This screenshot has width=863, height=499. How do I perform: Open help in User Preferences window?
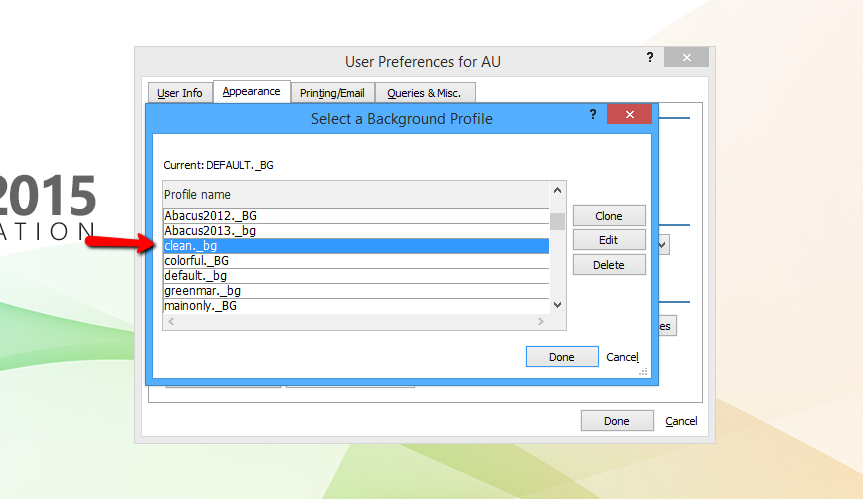650,57
